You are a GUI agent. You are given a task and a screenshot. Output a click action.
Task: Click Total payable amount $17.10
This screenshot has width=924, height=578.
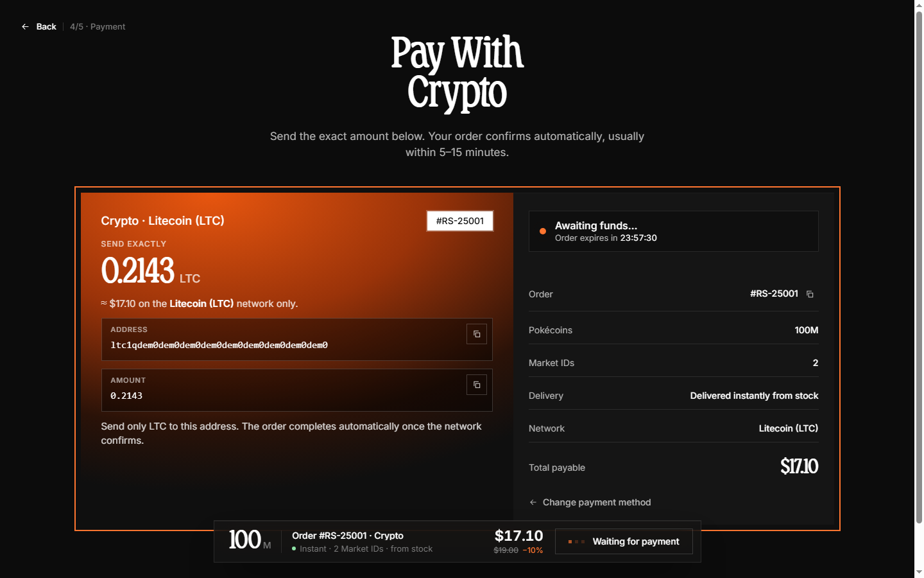click(x=800, y=466)
